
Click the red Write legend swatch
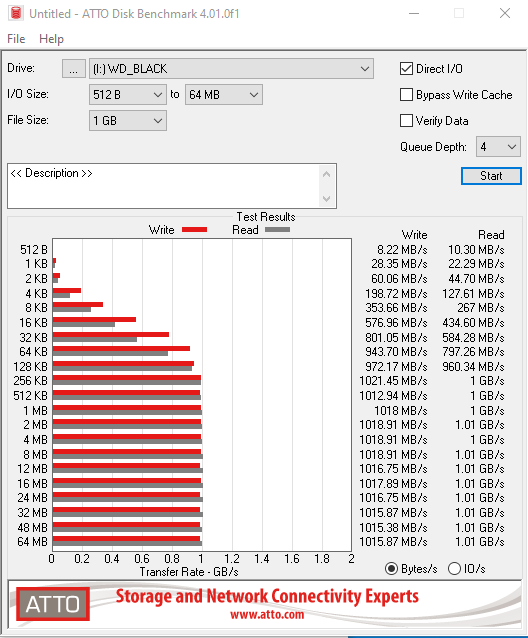pos(194,230)
